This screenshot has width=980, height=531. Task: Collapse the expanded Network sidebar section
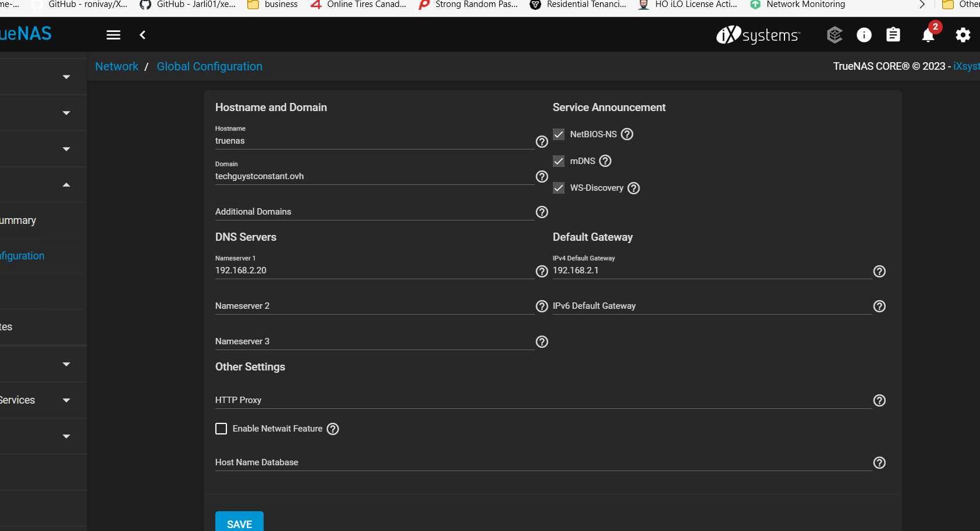pos(66,185)
